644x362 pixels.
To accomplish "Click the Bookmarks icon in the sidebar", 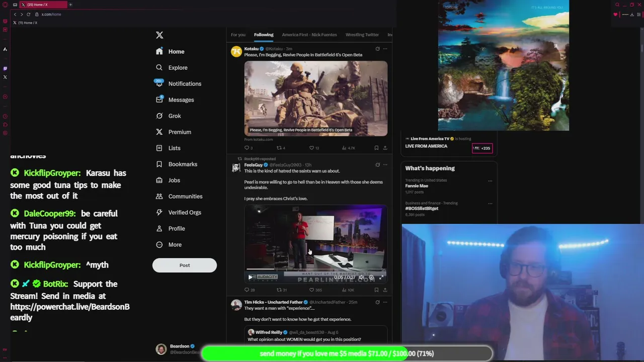I will tap(159, 164).
